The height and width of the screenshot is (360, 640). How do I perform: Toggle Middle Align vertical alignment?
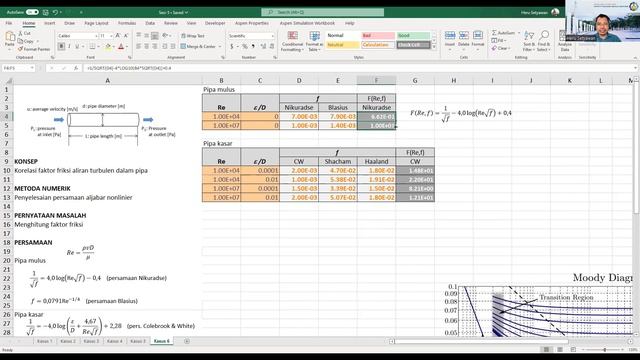(147, 36)
